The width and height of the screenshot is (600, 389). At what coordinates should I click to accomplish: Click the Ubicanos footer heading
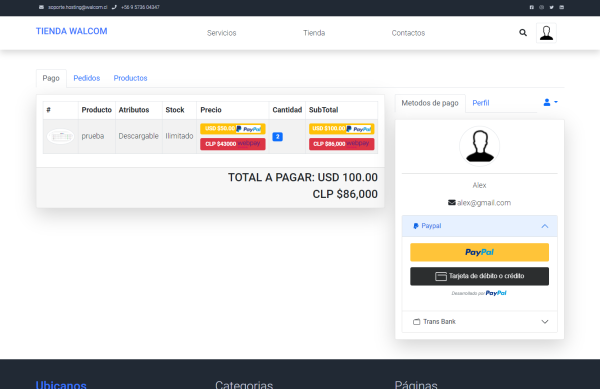61,384
